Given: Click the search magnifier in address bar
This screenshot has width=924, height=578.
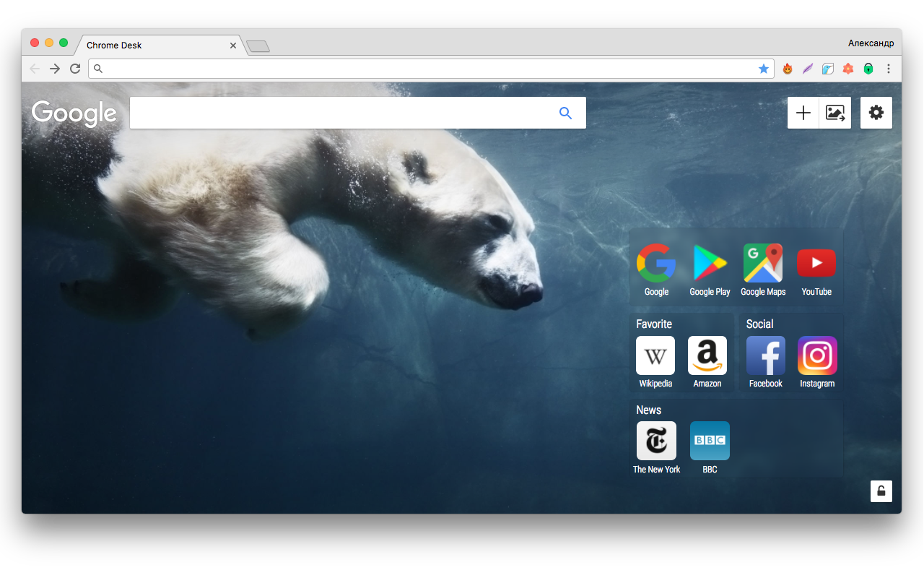Looking at the screenshot, I should pos(99,69).
